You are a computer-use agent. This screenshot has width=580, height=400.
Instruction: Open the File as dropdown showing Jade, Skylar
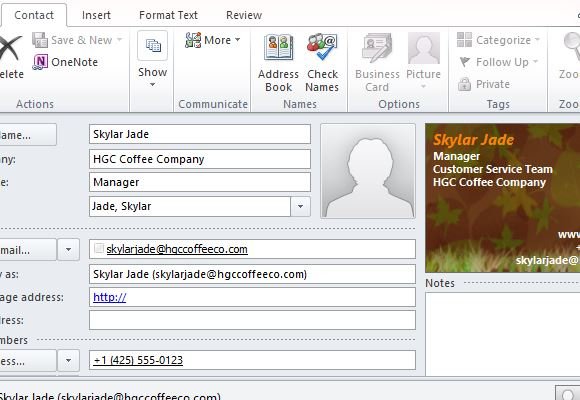300,206
